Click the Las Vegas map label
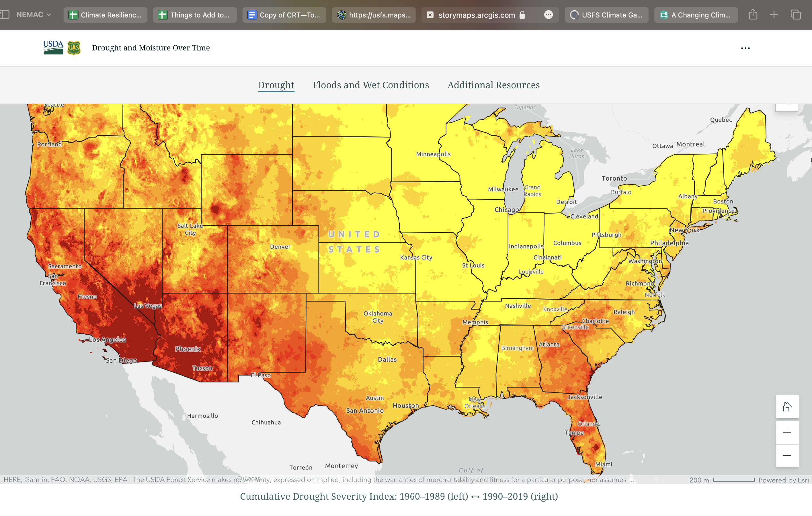Screen dimensions: 812x516 [x=148, y=306]
